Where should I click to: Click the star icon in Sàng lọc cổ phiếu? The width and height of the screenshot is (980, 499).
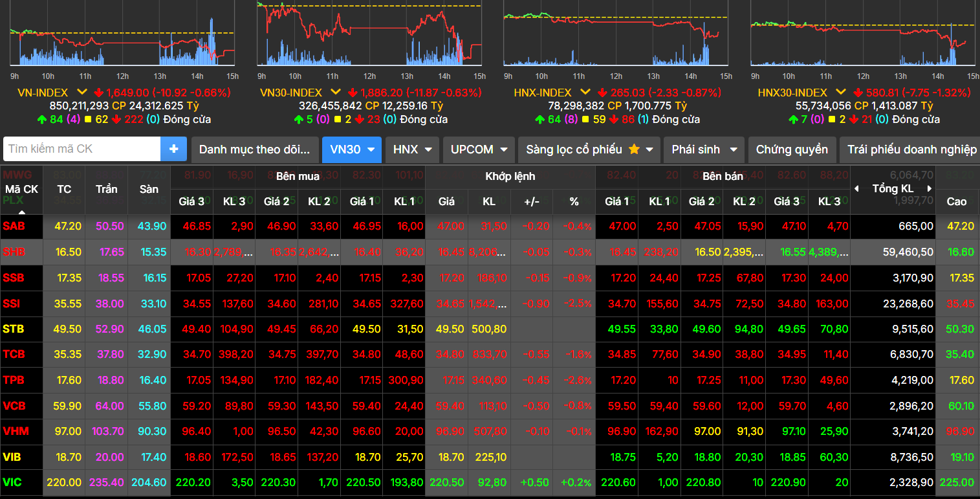[x=633, y=150]
